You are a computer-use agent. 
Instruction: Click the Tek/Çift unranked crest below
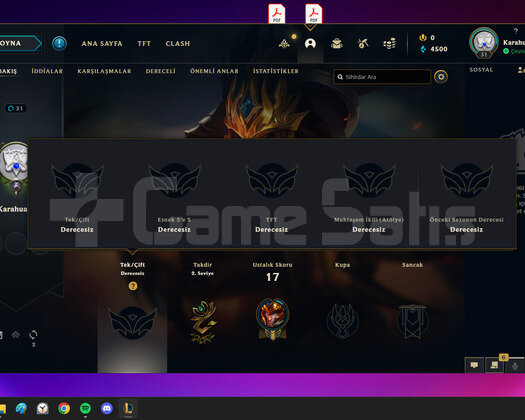click(x=133, y=322)
